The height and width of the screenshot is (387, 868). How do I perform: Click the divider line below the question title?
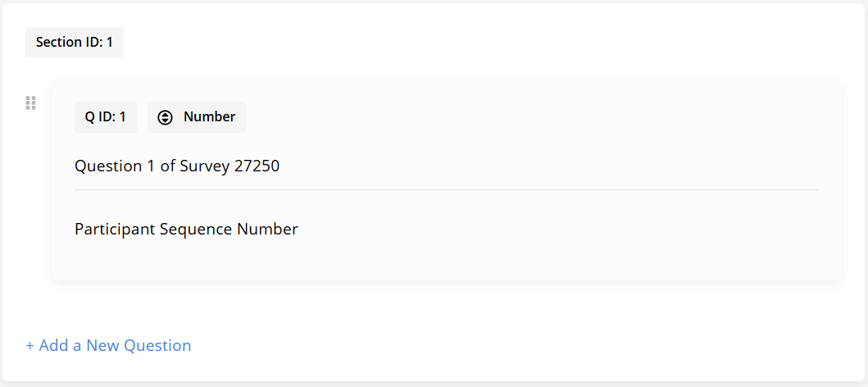[446, 190]
